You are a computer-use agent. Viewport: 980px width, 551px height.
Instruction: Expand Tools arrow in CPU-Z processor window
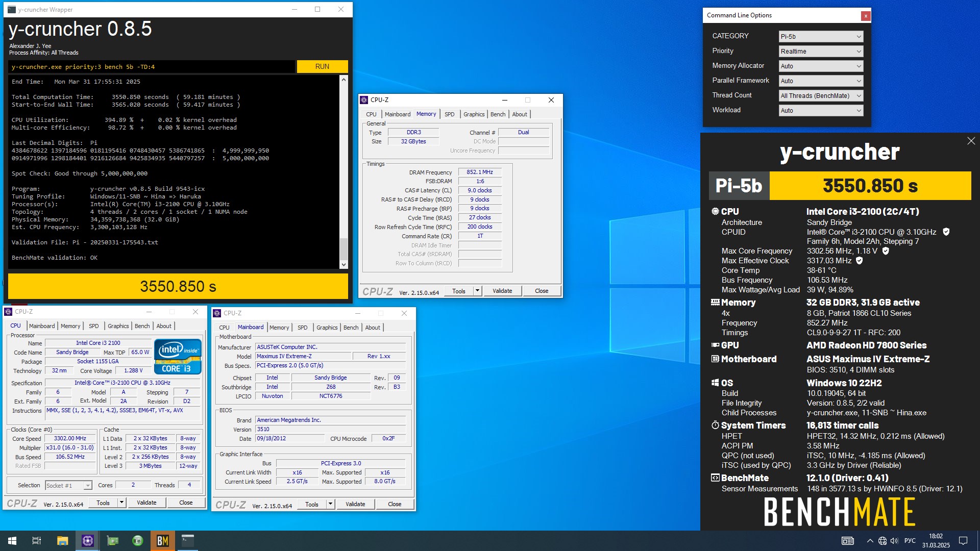tap(122, 503)
